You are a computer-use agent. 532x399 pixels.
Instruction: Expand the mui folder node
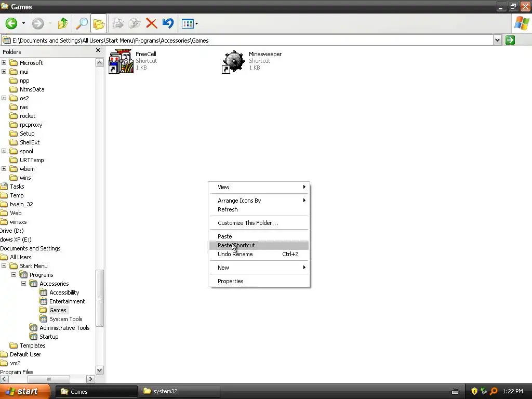4,71
